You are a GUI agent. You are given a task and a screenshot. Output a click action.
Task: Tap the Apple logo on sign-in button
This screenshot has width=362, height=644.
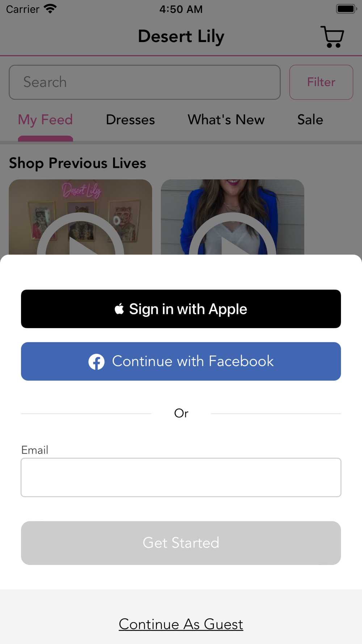pyautogui.click(x=119, y=309)
